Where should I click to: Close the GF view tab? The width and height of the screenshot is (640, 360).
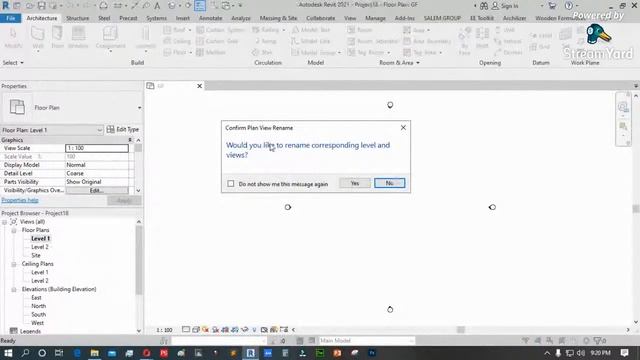click(x=200, y=86)
